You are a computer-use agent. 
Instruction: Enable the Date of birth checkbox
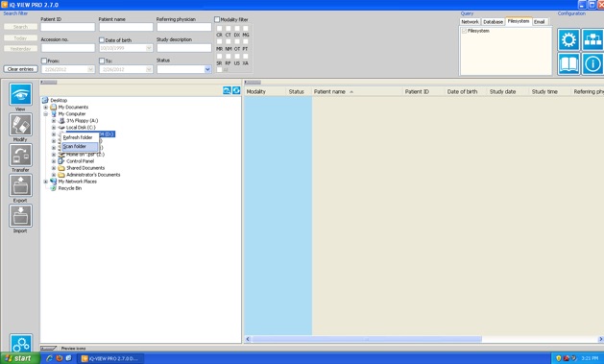click(x=102, y=40)
